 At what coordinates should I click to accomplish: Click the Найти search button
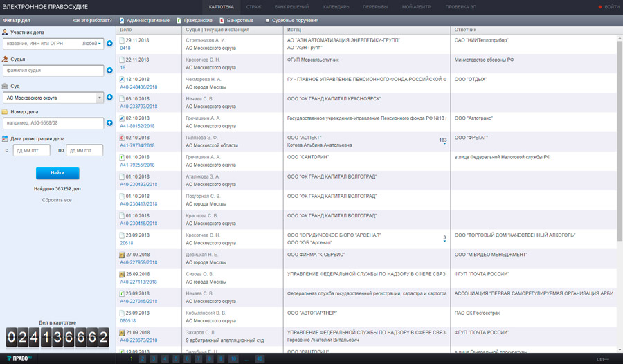57,173
